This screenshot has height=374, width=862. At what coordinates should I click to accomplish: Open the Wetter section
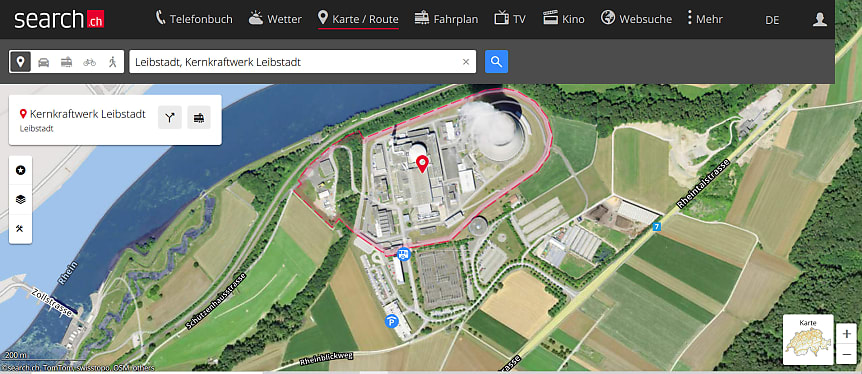(x=275, y=19)
